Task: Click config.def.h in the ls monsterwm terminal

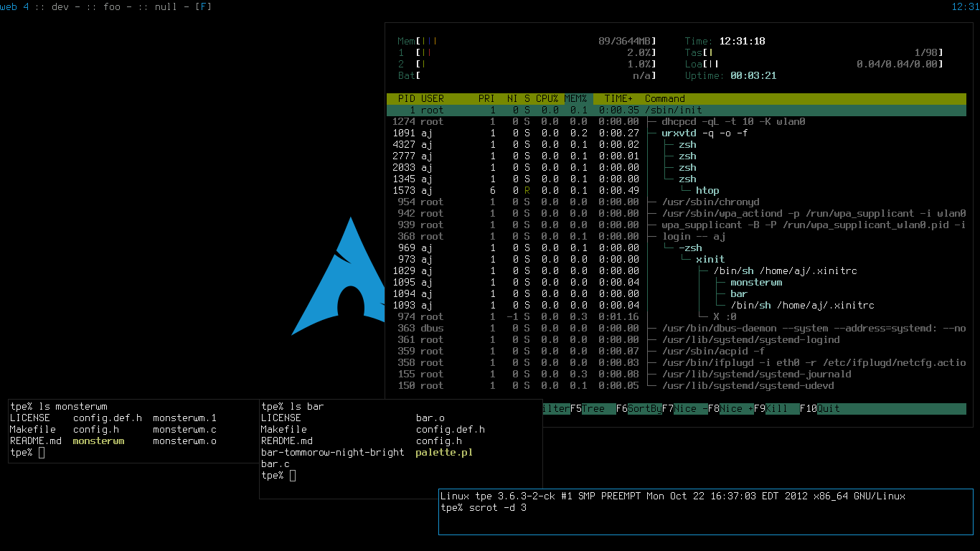Action: point(108,418)
